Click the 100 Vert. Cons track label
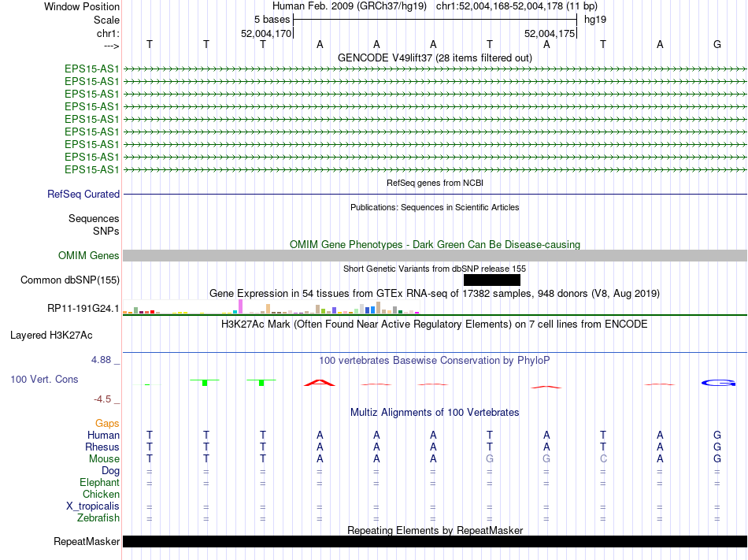748x560 pixels. 44,379
